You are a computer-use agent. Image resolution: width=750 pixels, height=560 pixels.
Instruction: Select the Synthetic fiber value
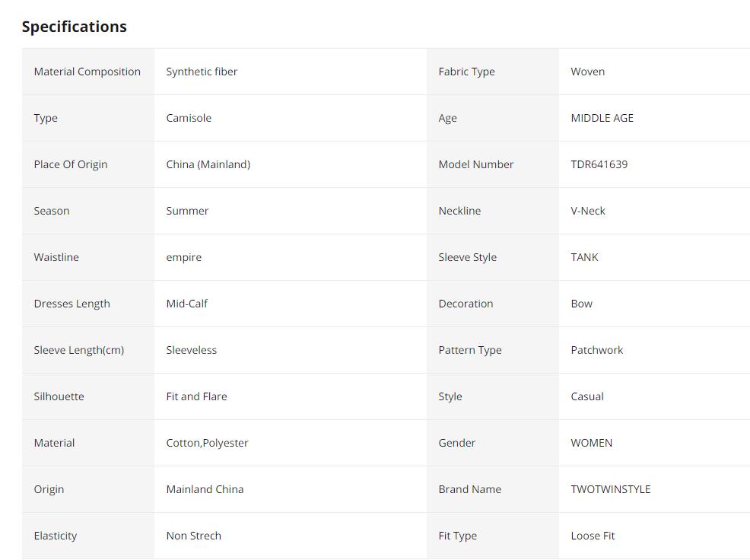(x=202, y=72)
